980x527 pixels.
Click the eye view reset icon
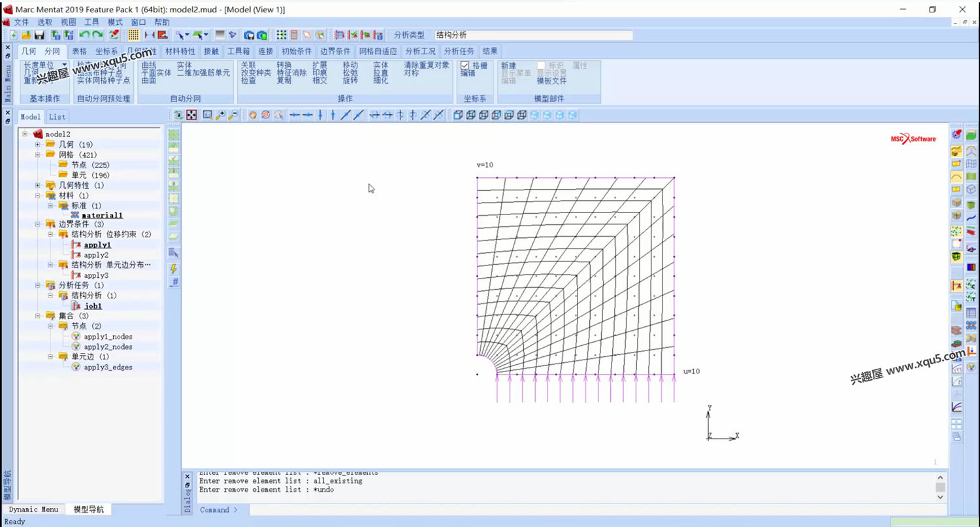178,115
